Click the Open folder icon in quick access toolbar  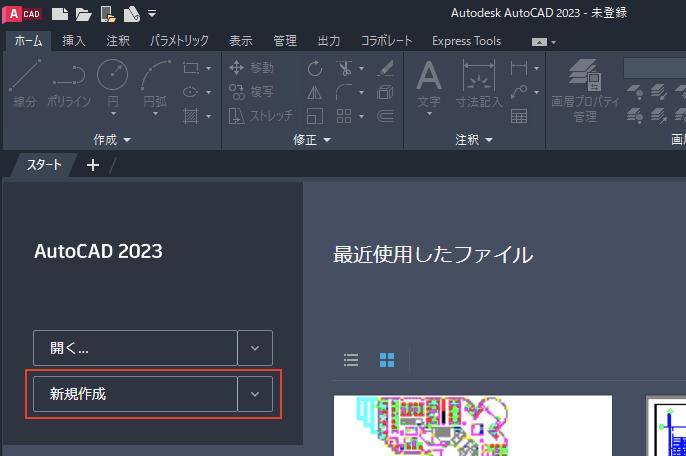[x=83, y=14]
